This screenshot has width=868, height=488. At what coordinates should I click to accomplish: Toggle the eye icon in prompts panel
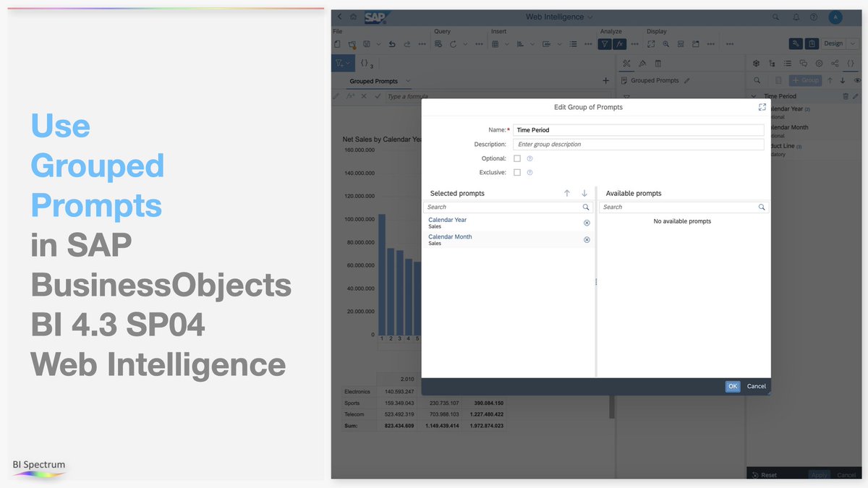(858, 80)
